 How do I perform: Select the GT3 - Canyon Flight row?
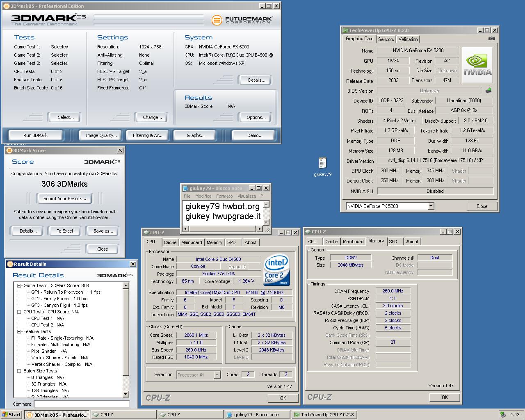click(59, 305)
